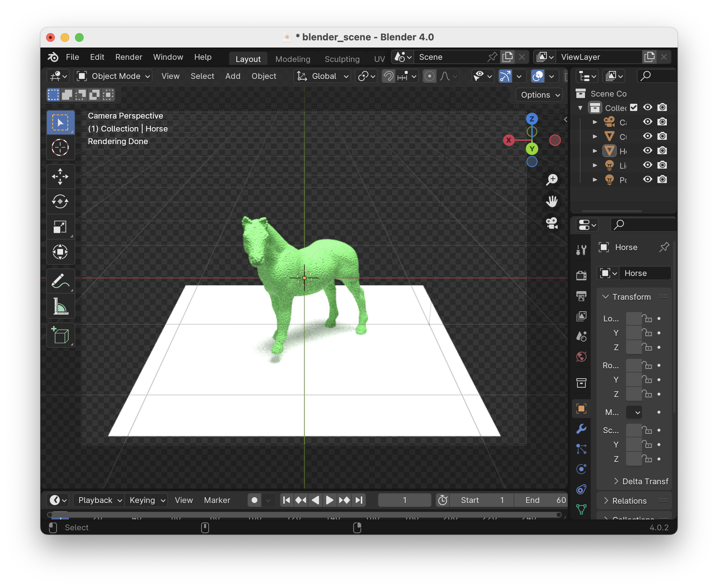718x588 pixels.
Task: Uncheck the Collection exclude checkbox
Action: point(634,107)
